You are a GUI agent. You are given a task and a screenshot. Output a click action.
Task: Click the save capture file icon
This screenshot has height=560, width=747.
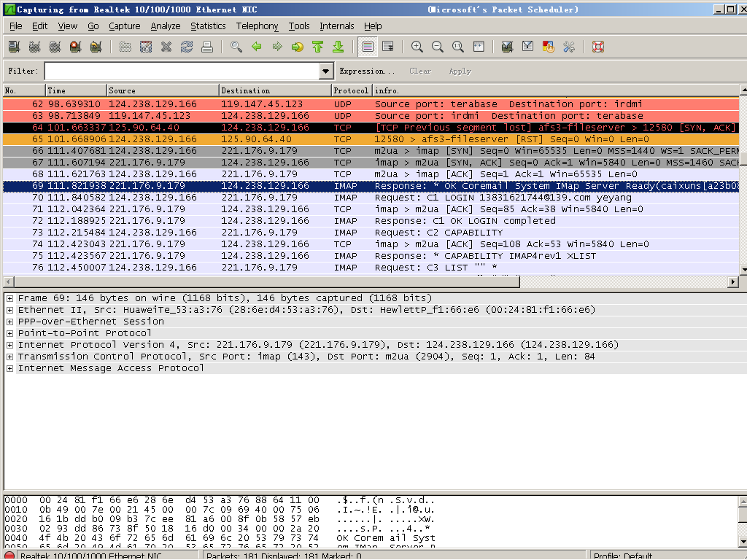click(146, 47)
